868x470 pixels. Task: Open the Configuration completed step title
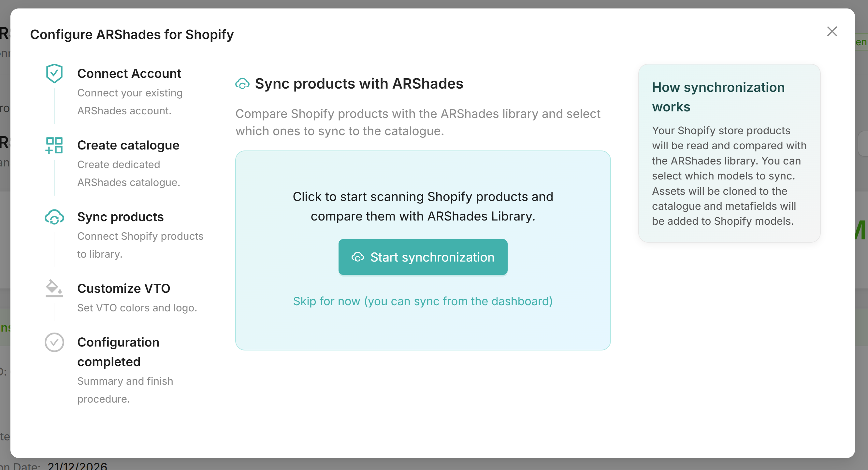[x=118, y=352]
